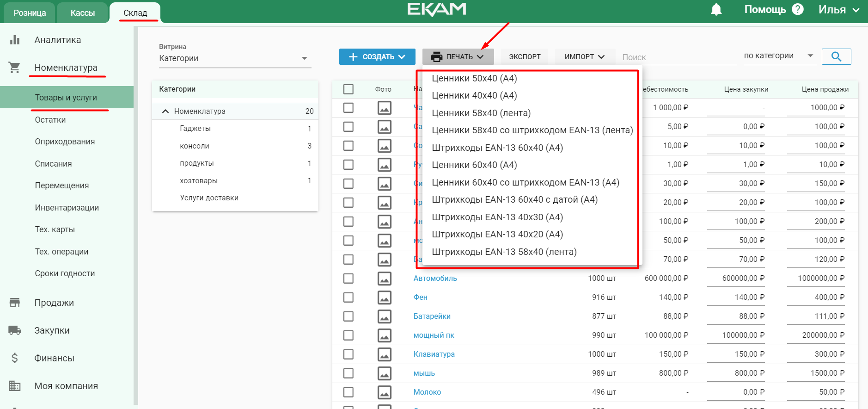Click the Nomenclature shopping cart icon
This screenshot has height=409, width=868.
pos(15,68)
